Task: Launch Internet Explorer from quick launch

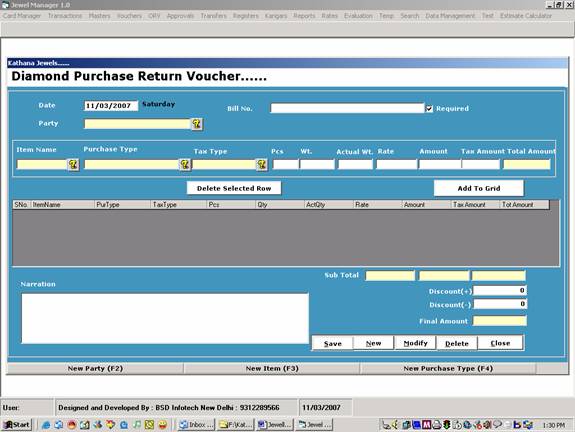Action: tap(46, 425)
